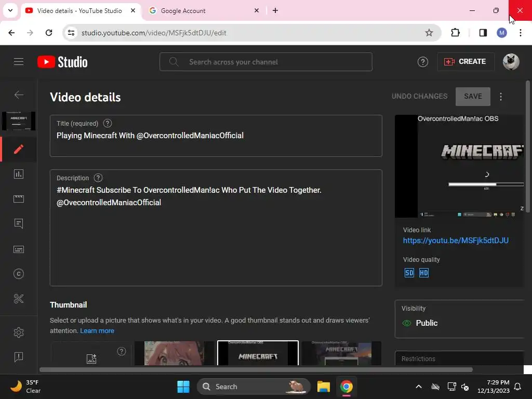Image resolution: width=532 pixels, height=399 pixels.
Task: Open the help question mark in header
Action: [422, 62]
